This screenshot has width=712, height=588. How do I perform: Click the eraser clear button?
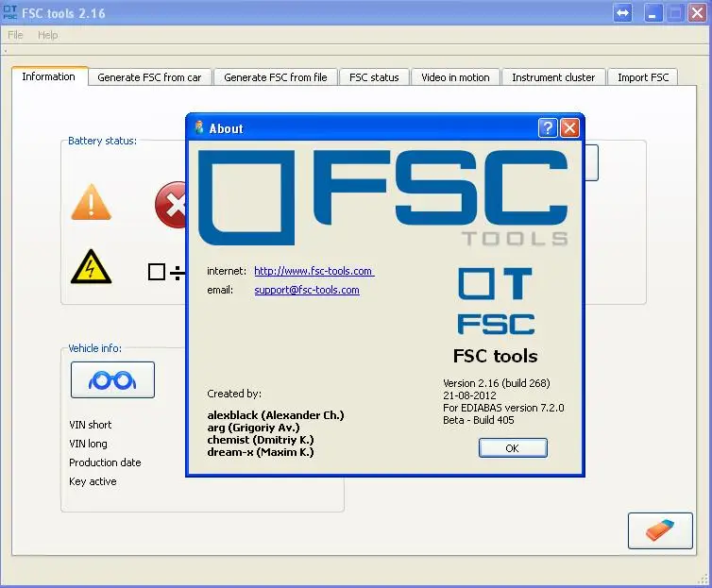(x=660, y=530)
